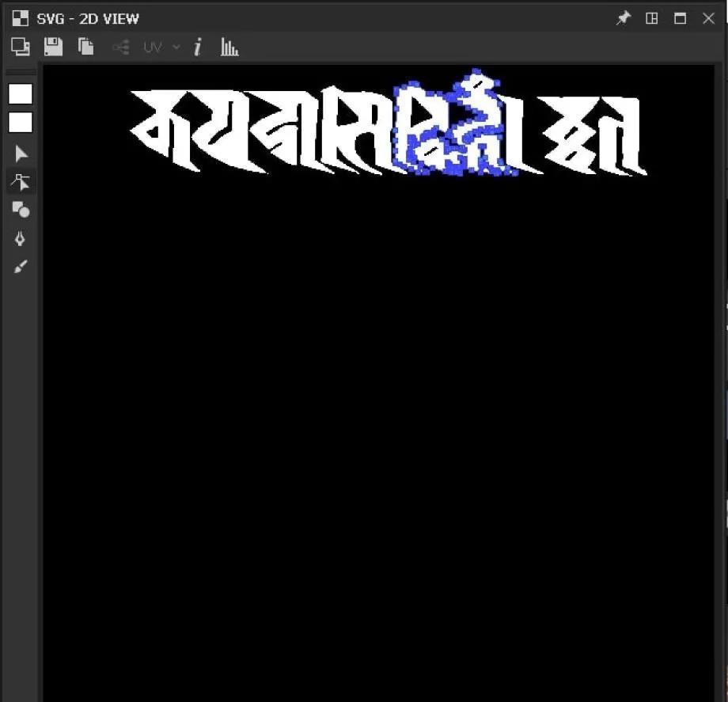Click the save floppy disk icon
Viewport: 728px width, 702px height.
(53, 47)
